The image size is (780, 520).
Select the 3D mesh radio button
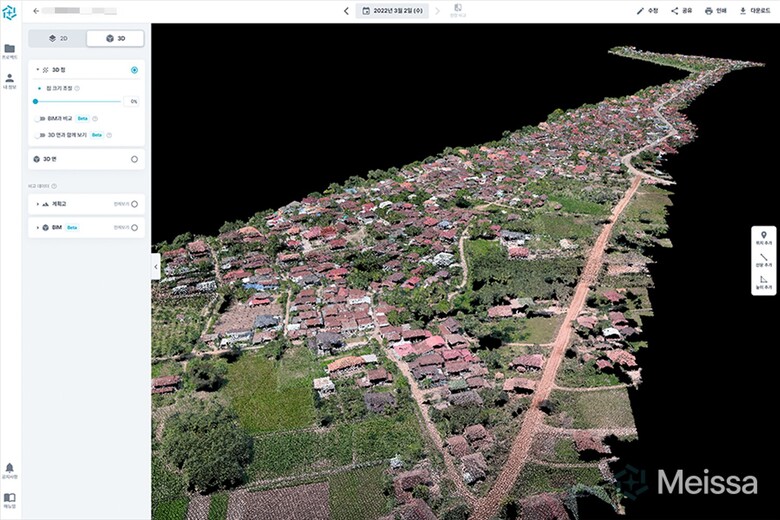pos(134,159)
